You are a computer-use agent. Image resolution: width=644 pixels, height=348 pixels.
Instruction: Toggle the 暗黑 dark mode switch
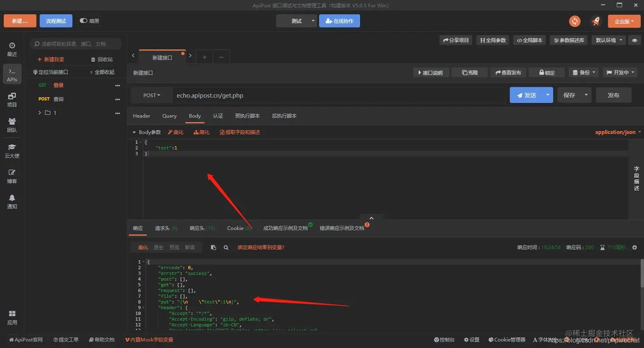(83, 20)
